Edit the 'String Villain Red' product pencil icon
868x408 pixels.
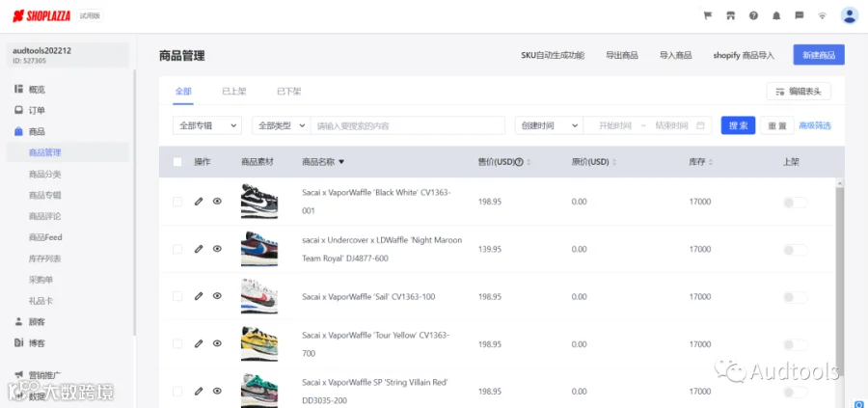pyautogui.click(x=199, y=392)
